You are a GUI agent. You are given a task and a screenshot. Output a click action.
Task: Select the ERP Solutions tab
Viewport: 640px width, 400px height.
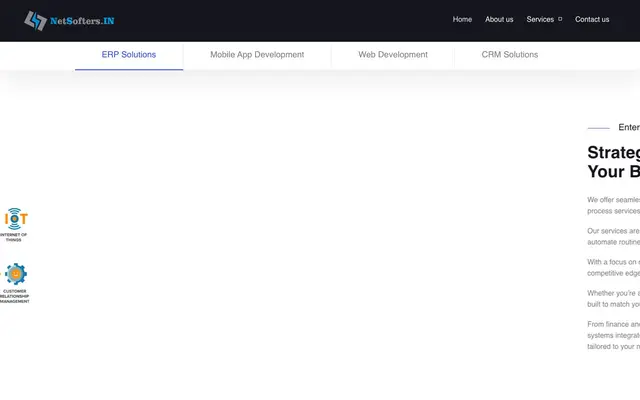(129, 55)
